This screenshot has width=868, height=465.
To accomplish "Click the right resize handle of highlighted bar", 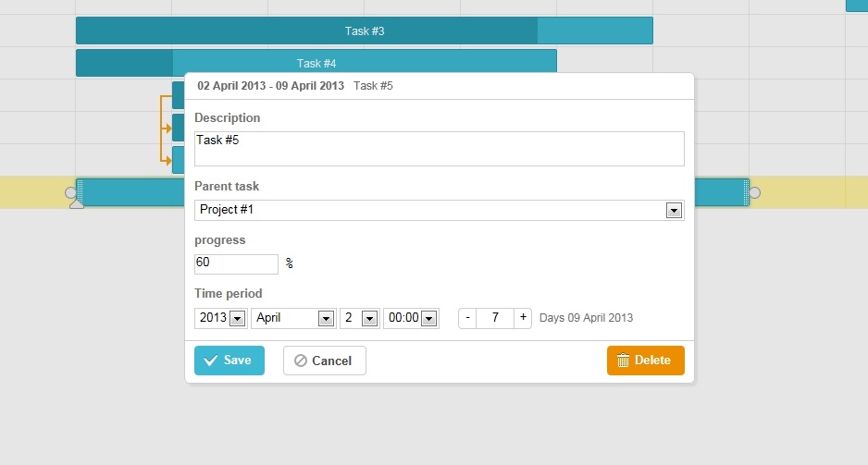I will point(746,192).
